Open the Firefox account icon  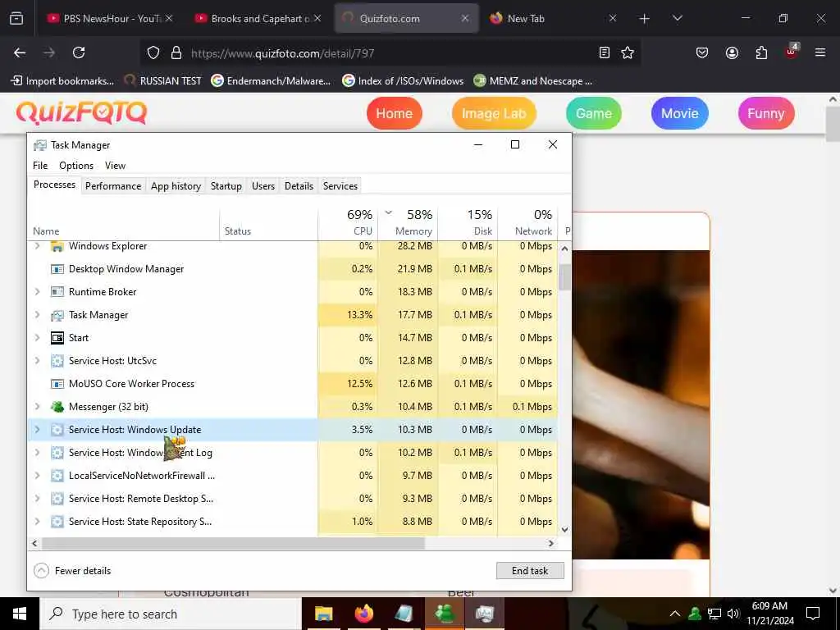(x=732, y=52)
